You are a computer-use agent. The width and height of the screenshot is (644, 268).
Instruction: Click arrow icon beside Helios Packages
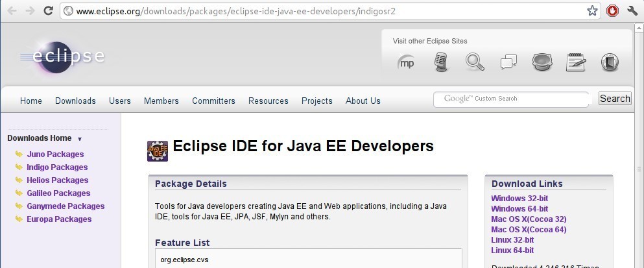point(19,180)
